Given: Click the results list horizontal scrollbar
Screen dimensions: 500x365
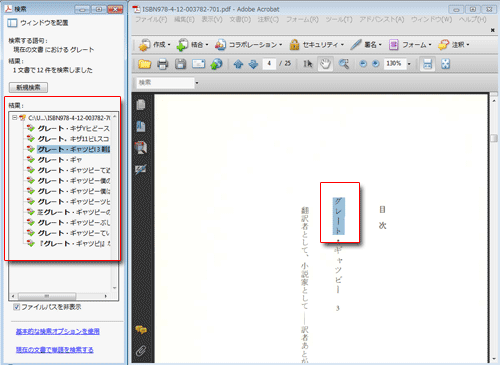Looking at the screenshot, I should coord(47,296).
